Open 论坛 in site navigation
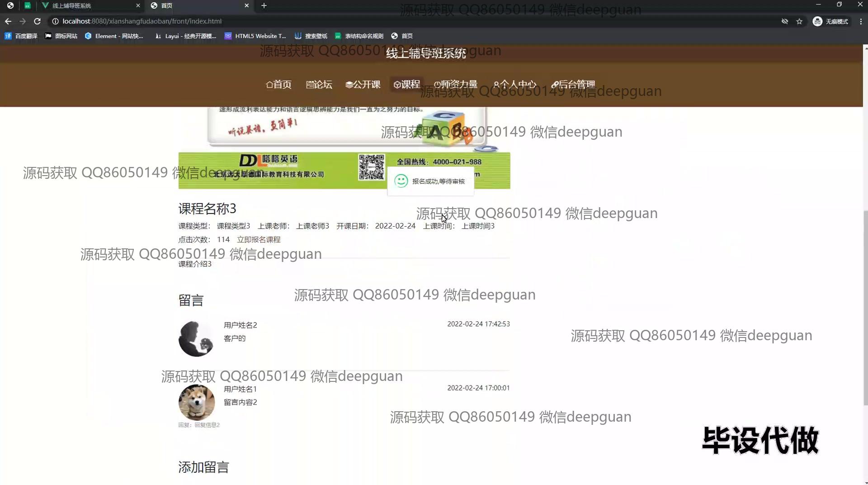The height and width of the screenshot is (485, 868). tap(319, 85)
